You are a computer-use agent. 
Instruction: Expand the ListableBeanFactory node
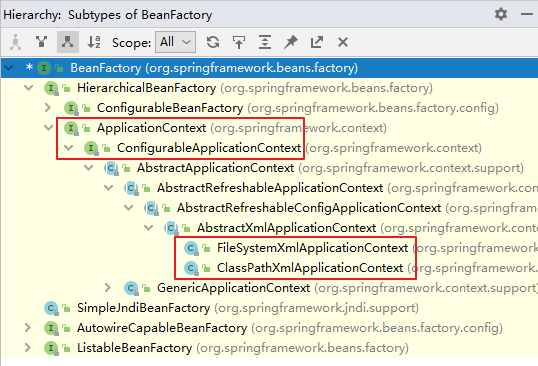click(28, 347)
